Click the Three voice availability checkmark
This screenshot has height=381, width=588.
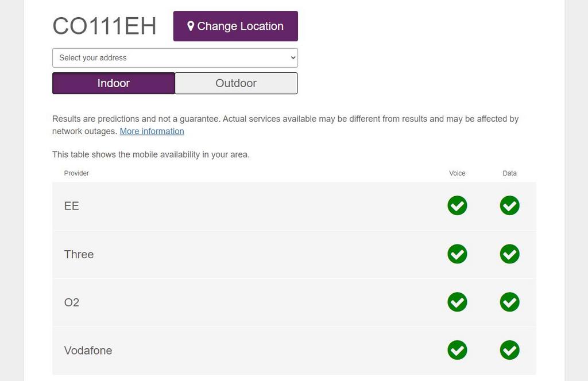click(x=457, y=254)
